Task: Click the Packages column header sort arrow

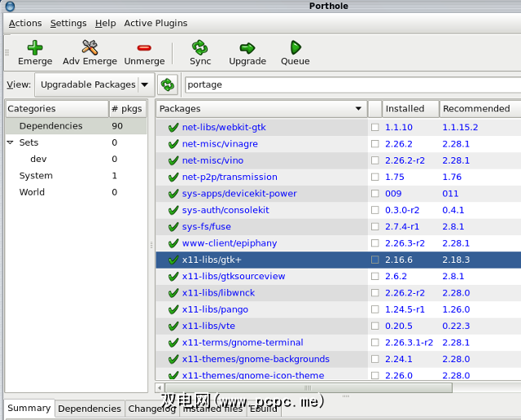Action: click(359, 109)
